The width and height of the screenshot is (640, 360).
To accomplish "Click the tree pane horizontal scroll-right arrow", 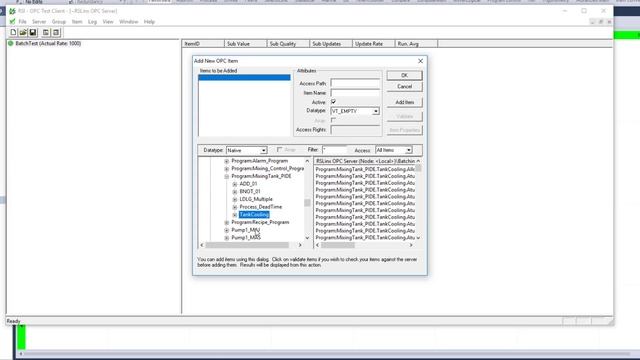I will pyautogui.click(x=300, y=245).
